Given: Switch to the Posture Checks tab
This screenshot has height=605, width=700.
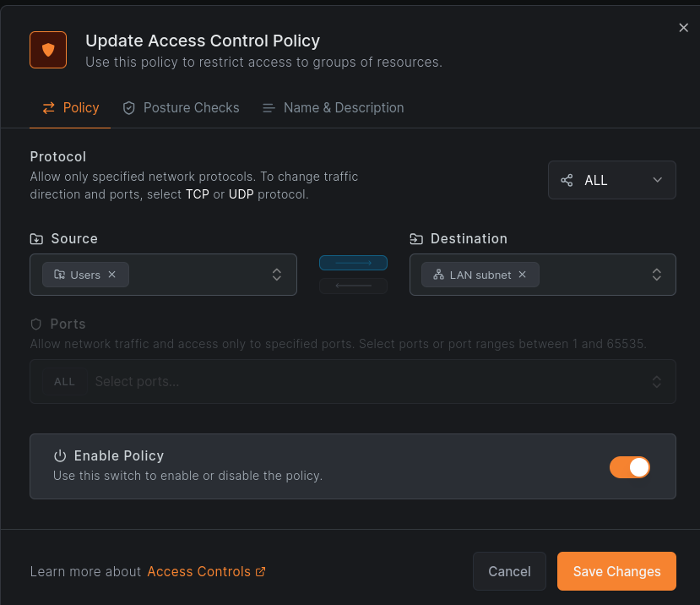Looking at the screenshot, I should [x=181, y=108].
